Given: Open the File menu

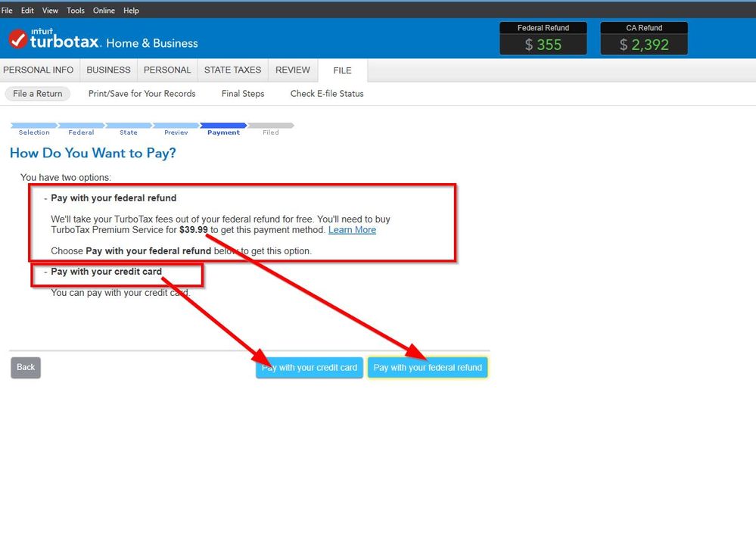Looking at the screenshot, I should click(8, 11).
